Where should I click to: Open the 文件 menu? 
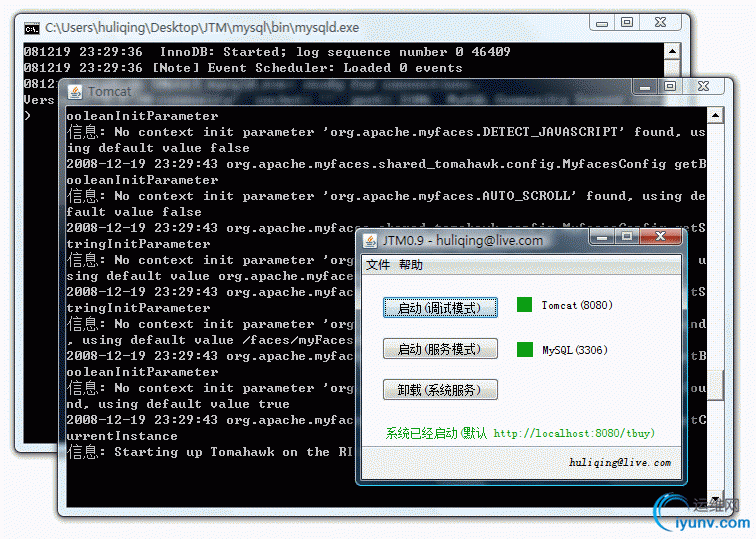[378, 265]
